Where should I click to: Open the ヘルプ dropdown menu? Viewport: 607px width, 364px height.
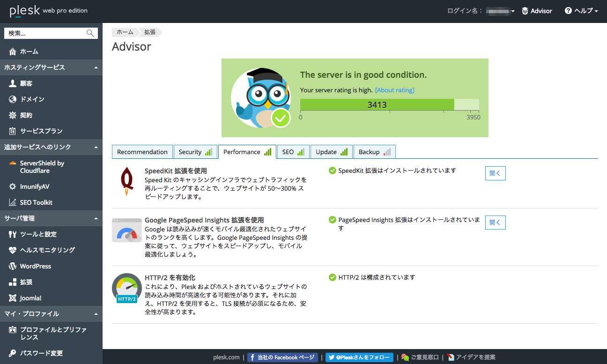(582, 11)
